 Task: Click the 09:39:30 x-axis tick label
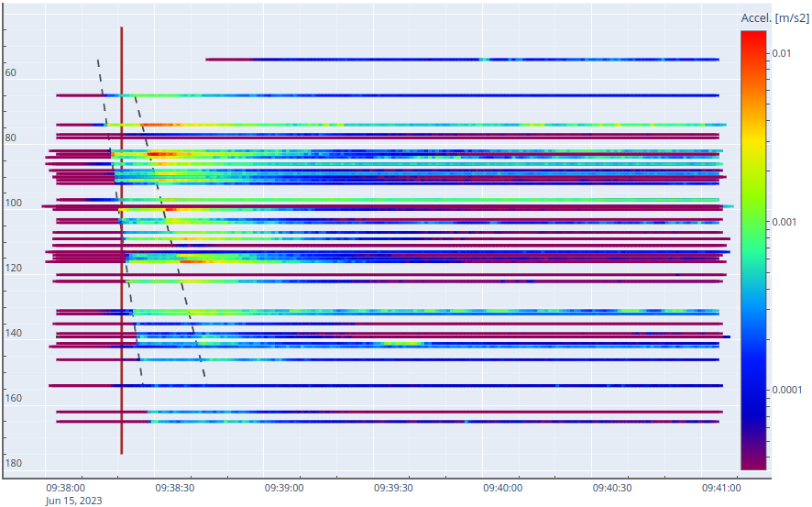point(393,489)
